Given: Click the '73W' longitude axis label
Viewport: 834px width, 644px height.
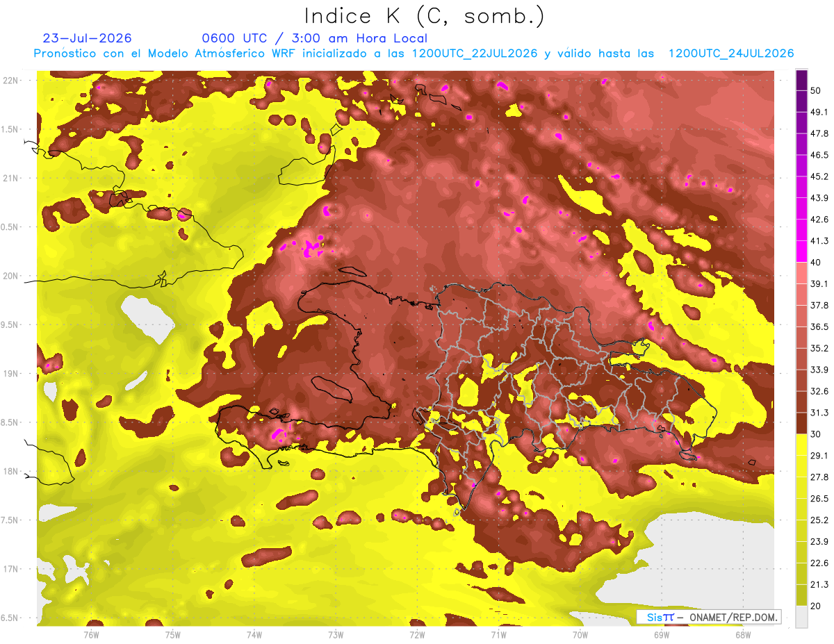Looking at the screenshot, I should tap(336, 635).
